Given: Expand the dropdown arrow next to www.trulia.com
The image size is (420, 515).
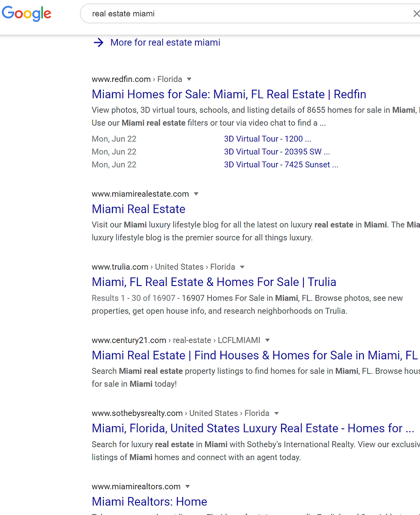Looking at the screenshot, I should (242, 267).
